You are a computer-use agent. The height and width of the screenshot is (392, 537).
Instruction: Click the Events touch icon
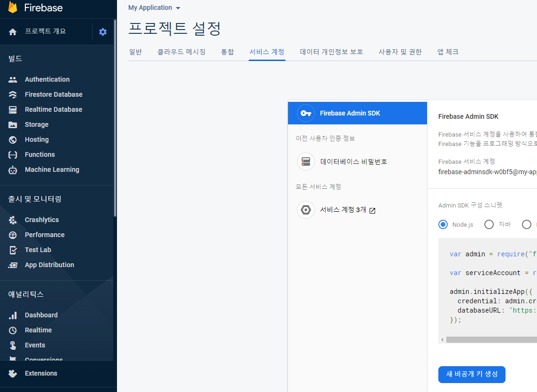[13, 346]
